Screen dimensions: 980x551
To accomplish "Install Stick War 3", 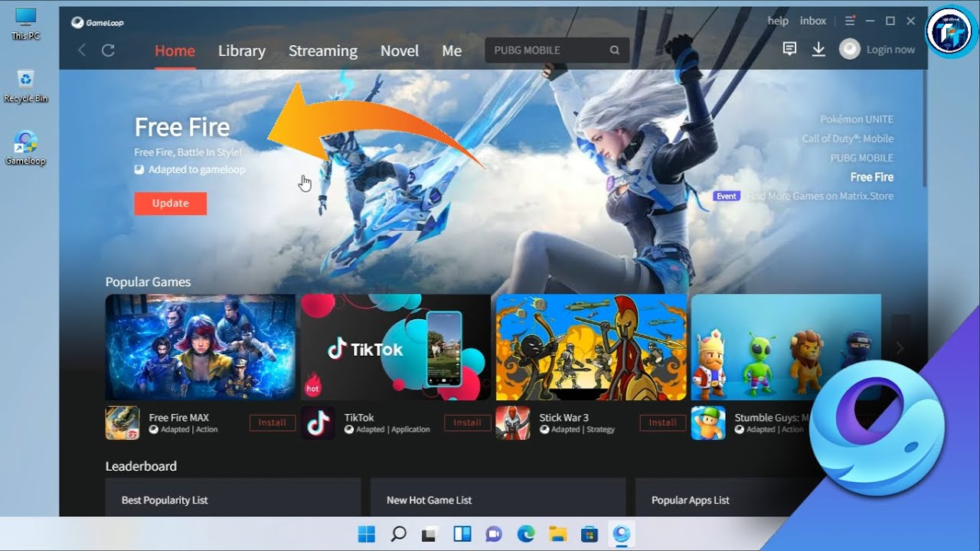I will point(662,422).
